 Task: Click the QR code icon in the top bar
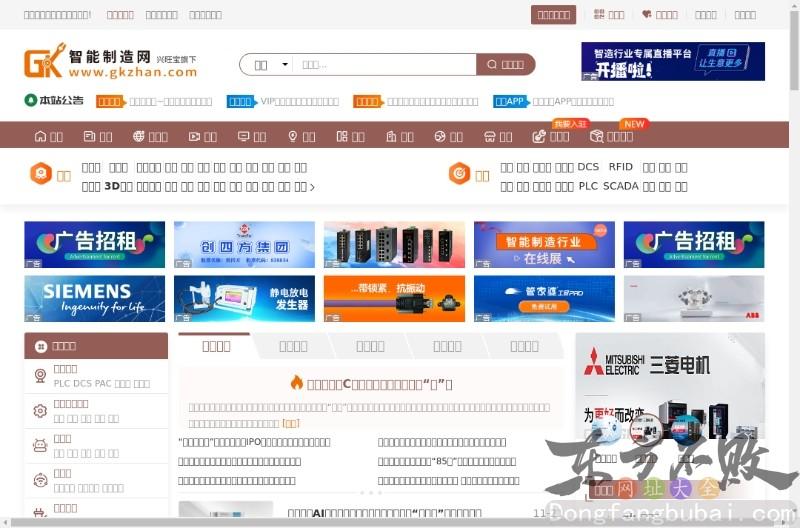599,14
